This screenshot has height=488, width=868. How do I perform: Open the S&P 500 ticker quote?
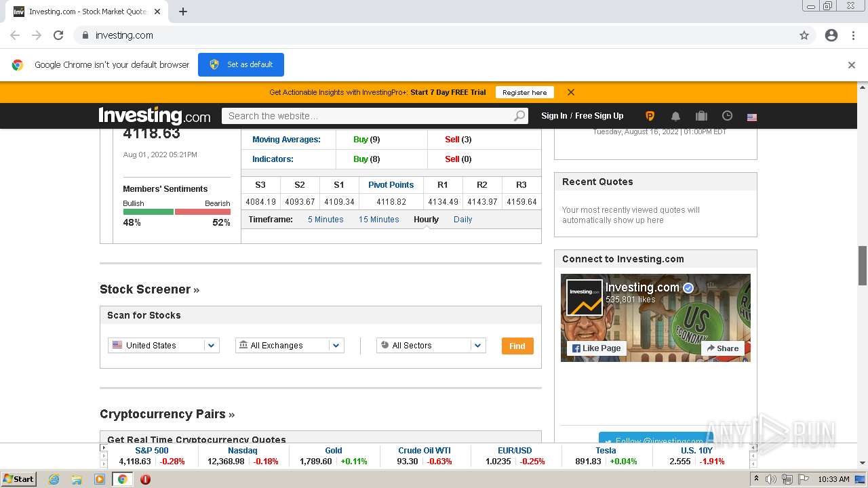152,451
